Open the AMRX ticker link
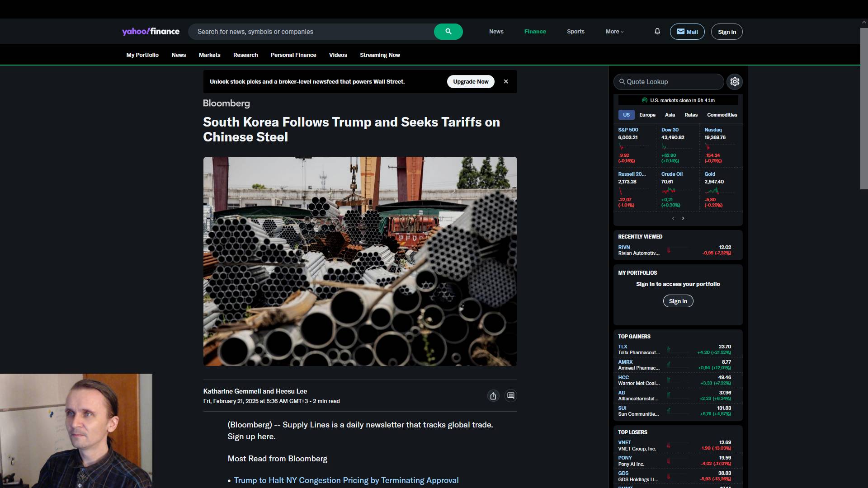 pyautogui.click(x=625, y=362)
